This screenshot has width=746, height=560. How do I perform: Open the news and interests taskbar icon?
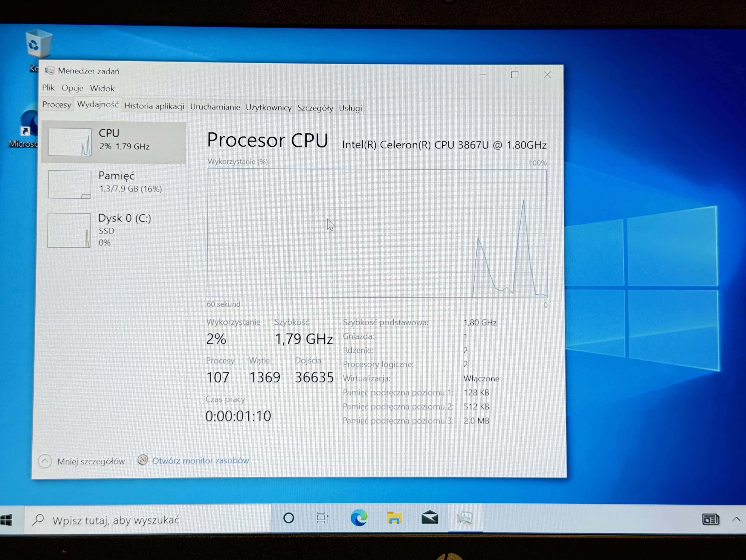(x=710, y=519)
